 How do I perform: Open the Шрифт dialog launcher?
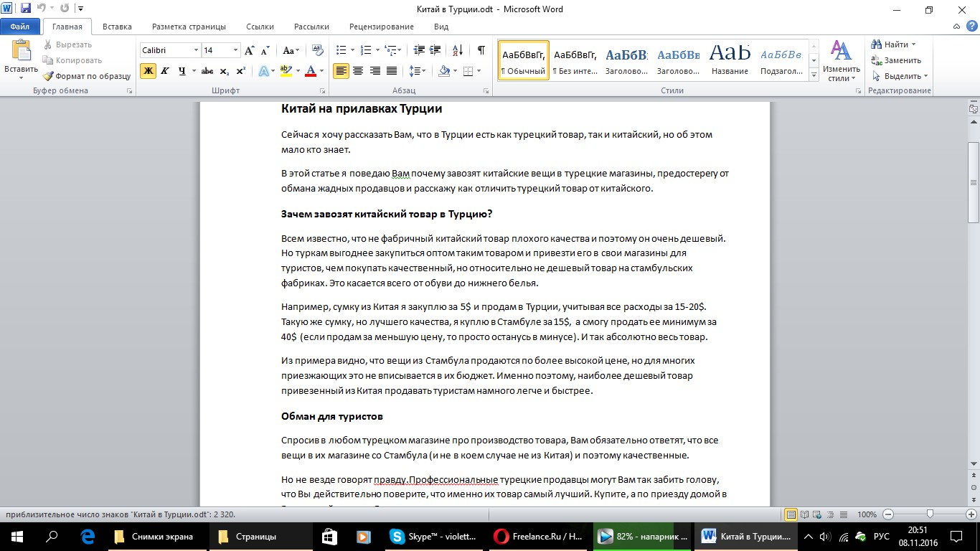click(x=321, y=91)
